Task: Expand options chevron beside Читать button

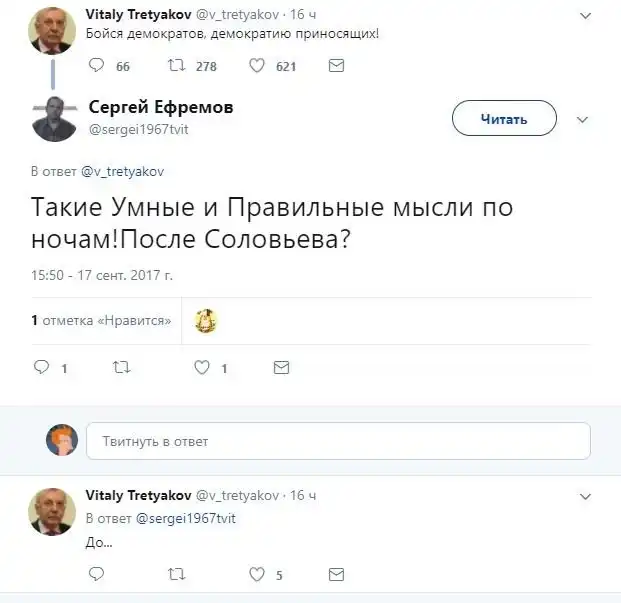Action: point(584,119)
